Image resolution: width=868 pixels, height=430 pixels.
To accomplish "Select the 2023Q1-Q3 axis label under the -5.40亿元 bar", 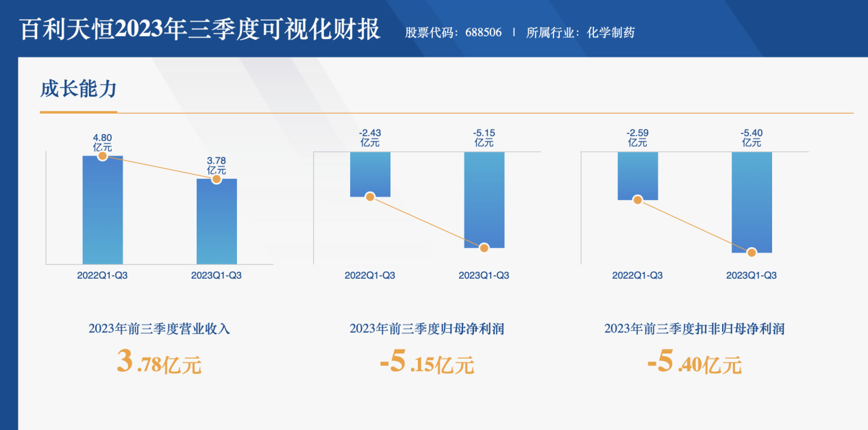I will click(x=752, y=275).
